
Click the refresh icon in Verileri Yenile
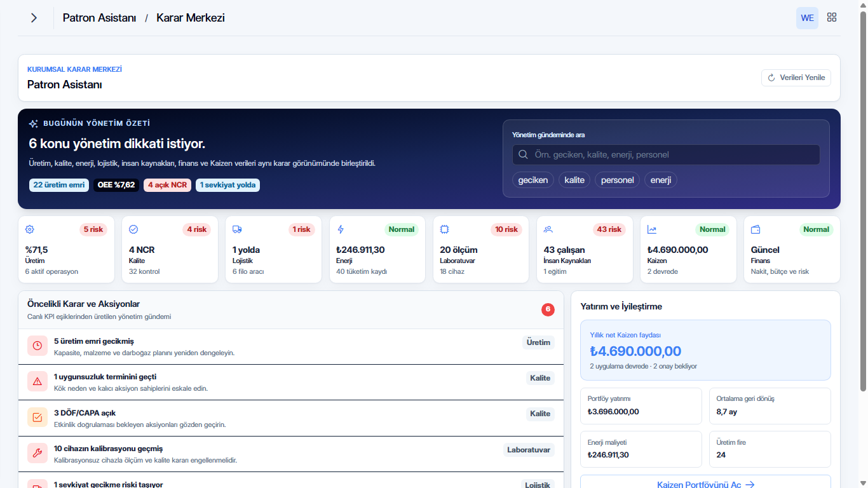pos(771,78)
